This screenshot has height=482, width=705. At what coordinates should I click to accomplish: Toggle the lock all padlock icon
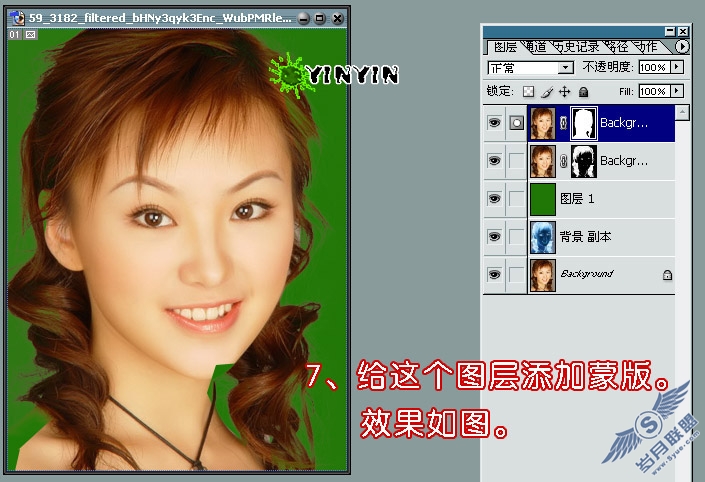[583, 92]
